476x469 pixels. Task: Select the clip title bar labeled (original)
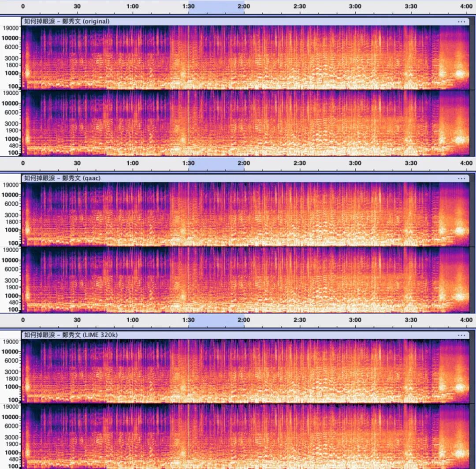tap(245, 22)
